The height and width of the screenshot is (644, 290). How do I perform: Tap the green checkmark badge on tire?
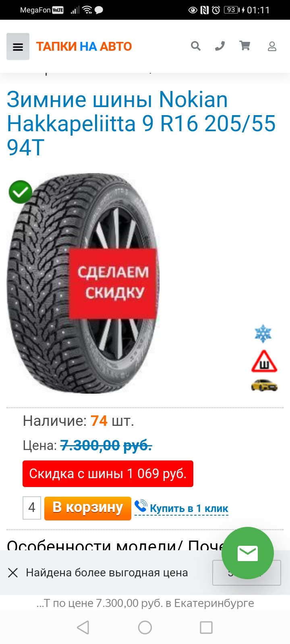pos(21,192)
